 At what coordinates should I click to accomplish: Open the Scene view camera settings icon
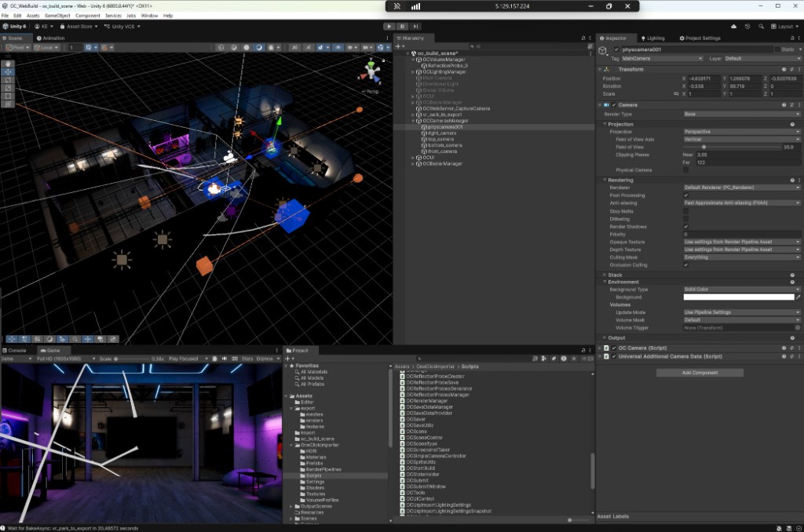[367, 49]
